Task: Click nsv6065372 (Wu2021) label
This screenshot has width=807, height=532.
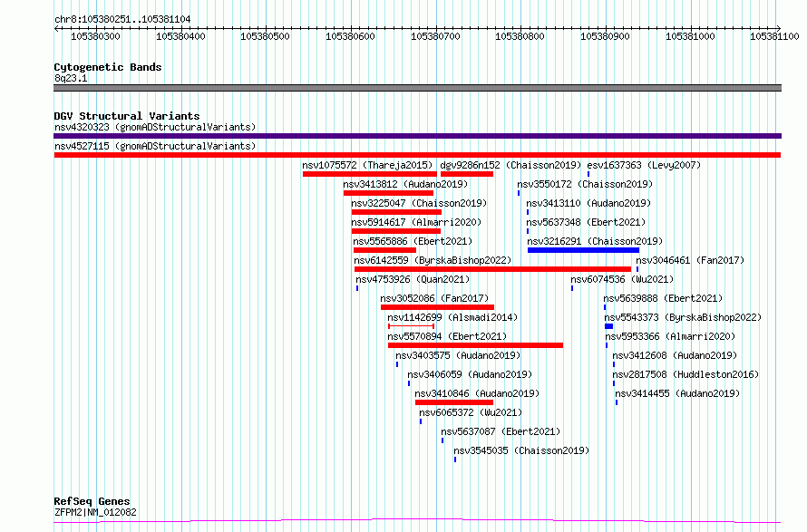Action: pyautogui.click(x=471, y=412)
